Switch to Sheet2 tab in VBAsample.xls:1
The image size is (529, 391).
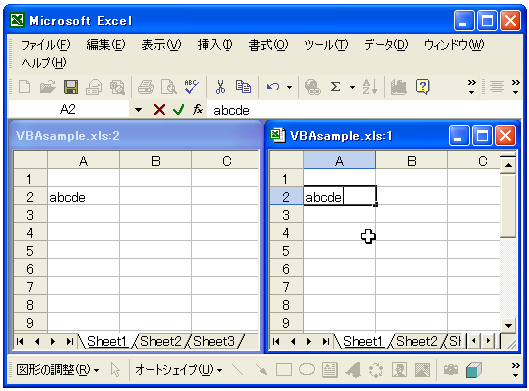417,341
